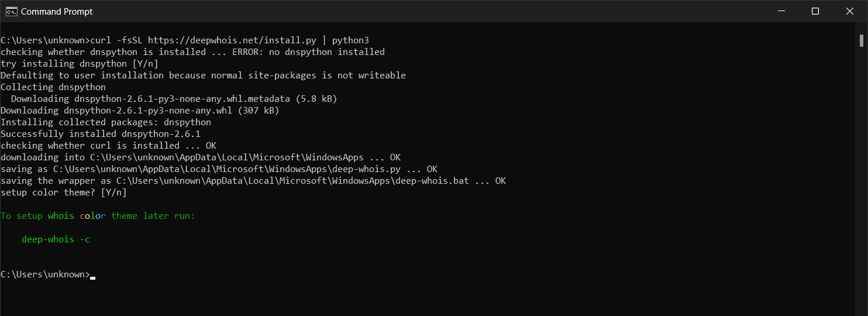Click the blinking cursor at the last prompt
Screen dimensions: 868x316
point(92,276)
